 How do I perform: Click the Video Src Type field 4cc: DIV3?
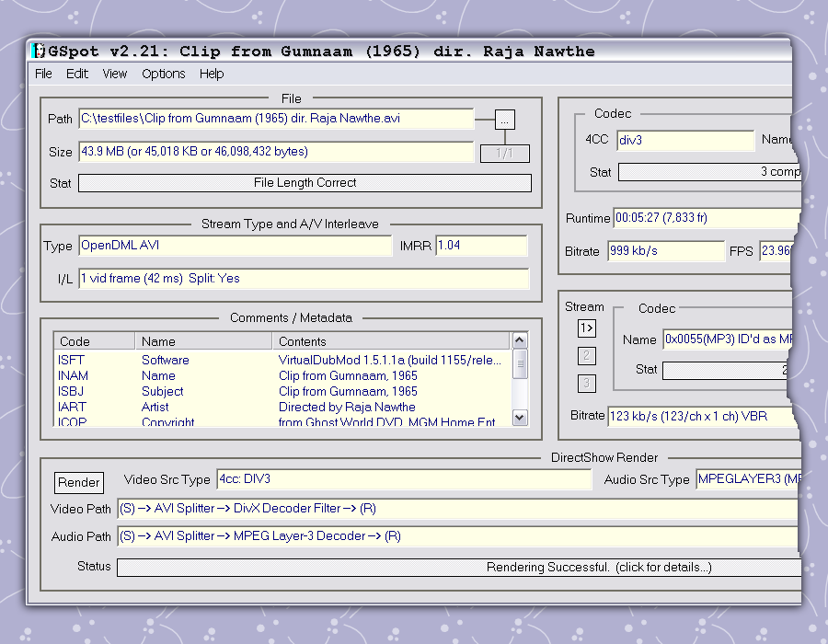[404, 479]
